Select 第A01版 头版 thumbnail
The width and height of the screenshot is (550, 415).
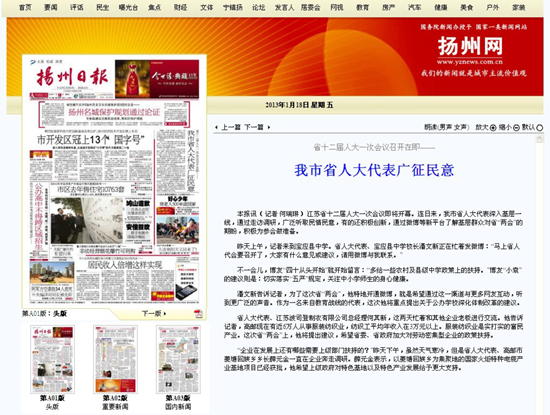tap(52, 359)
